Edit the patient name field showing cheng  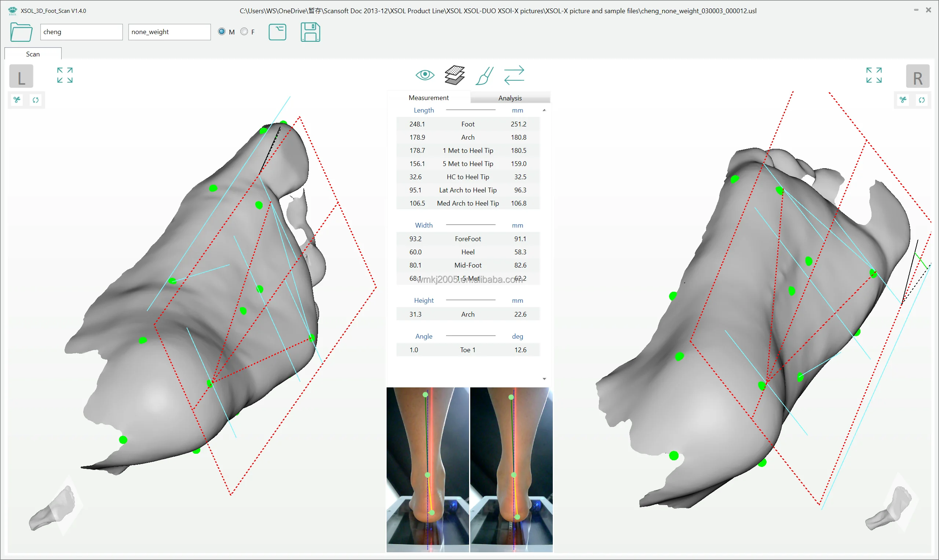(81, 32)
